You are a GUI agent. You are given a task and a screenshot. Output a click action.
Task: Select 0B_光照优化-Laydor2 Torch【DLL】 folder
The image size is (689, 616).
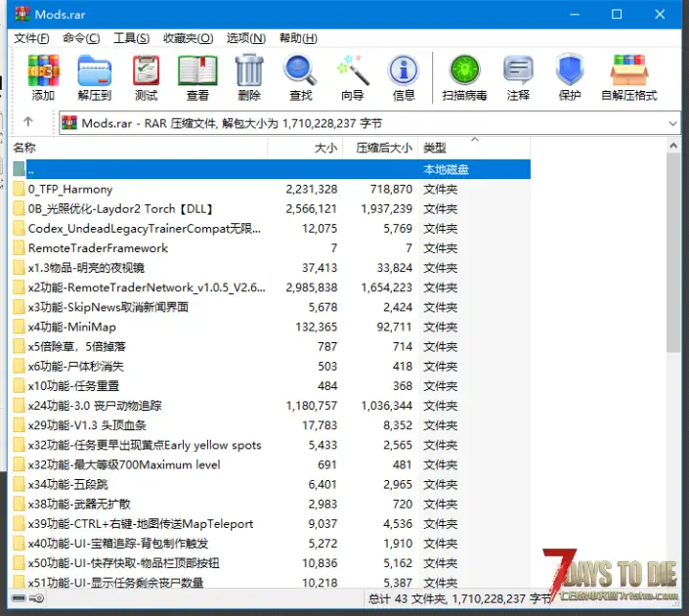pyautogui.click(x=121, y=209)
